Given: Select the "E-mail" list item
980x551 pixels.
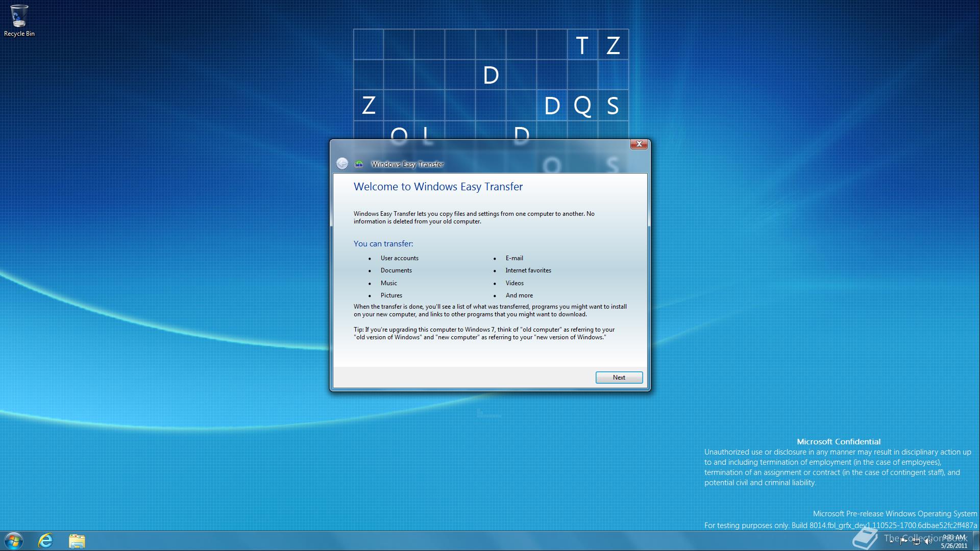Looking at the screenshot, I should 514,258.
